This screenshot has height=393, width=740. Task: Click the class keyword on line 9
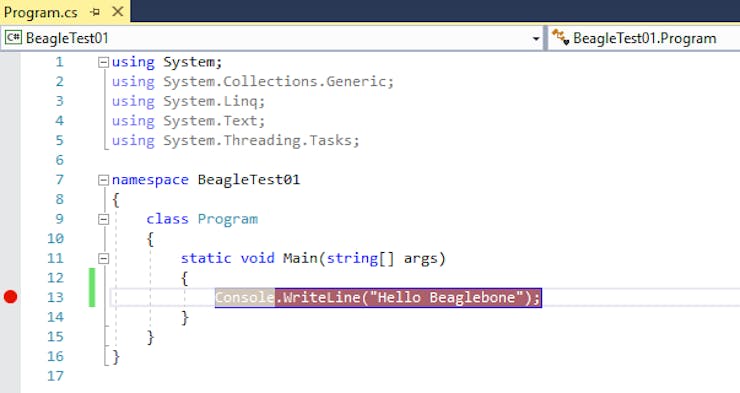pos(167,219)
